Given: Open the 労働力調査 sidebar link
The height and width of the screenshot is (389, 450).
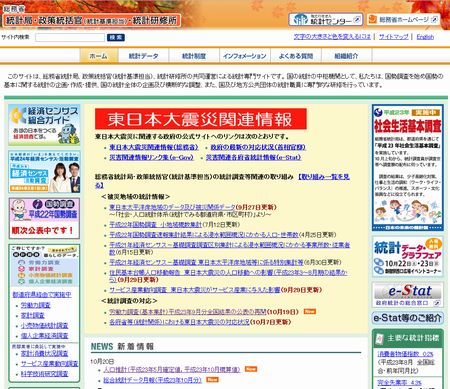Looking at the screenshot, I should tap(35, 305).
